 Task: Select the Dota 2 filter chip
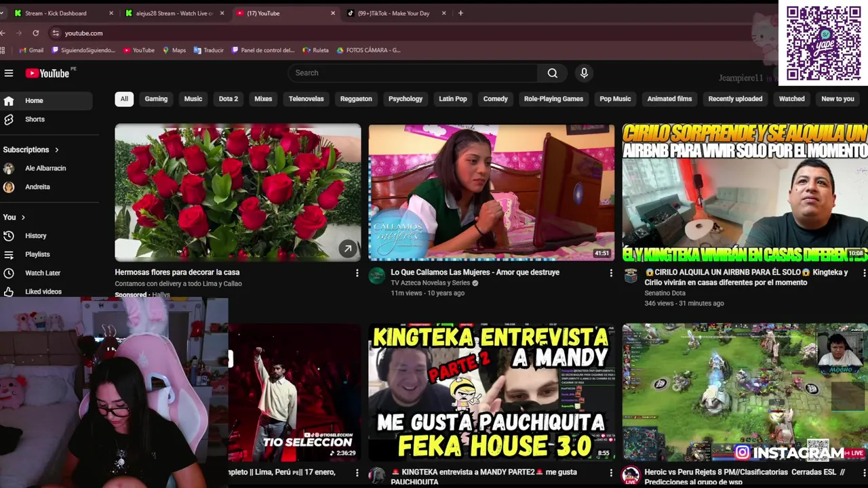pos(229,99)
